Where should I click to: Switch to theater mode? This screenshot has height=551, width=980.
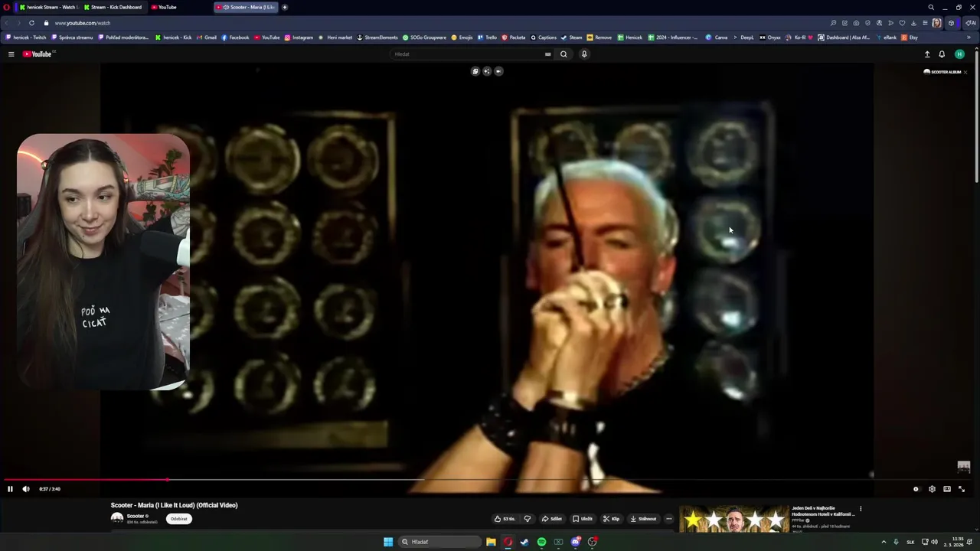tap(947, 489)
